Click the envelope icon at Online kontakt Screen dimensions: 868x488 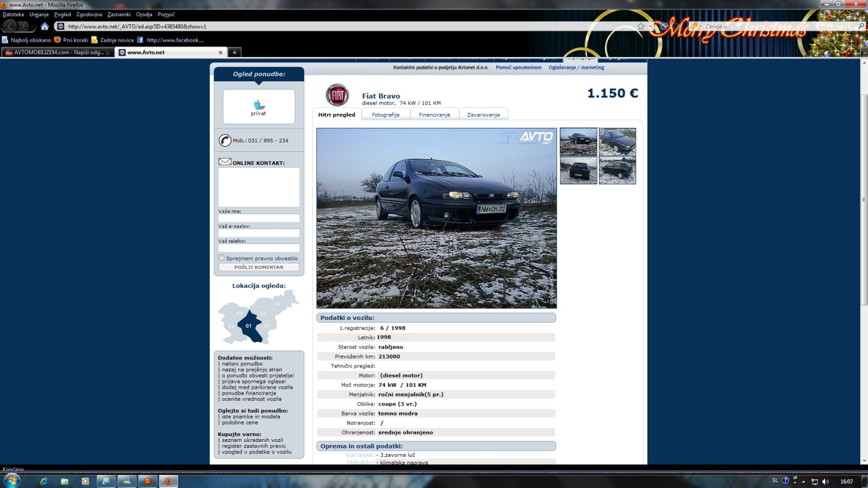point(225,162)
